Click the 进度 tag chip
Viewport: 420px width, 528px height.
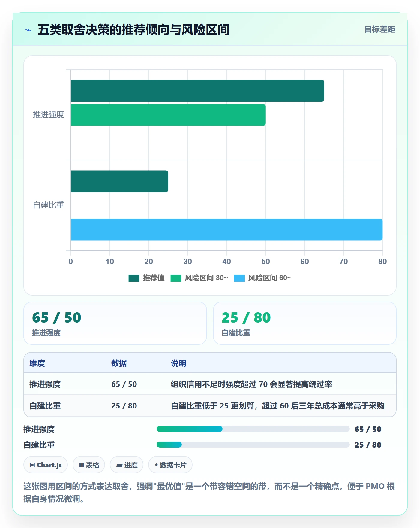point(127,465)
